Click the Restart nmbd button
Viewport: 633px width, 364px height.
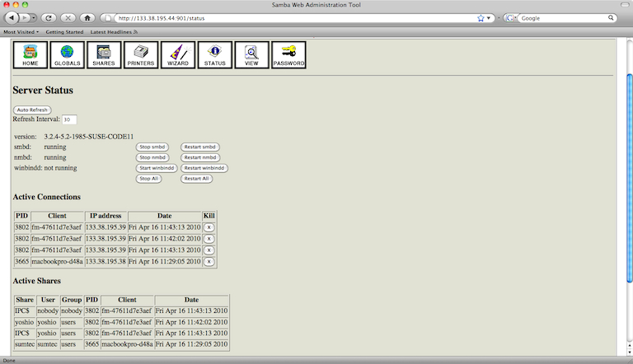(x=200, y=157)
